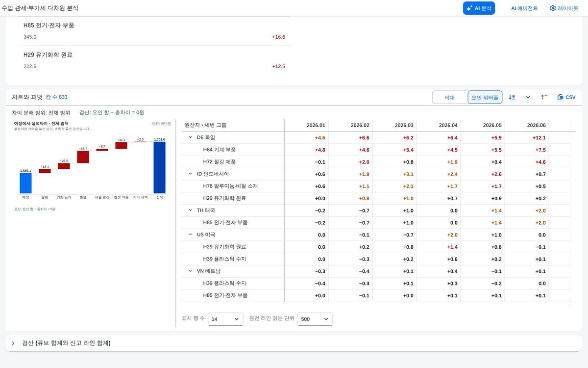The height and width of the screenshot is (368, 588).
Task: Select the H72 철강 제품 row label
Action: pos(219,162)
